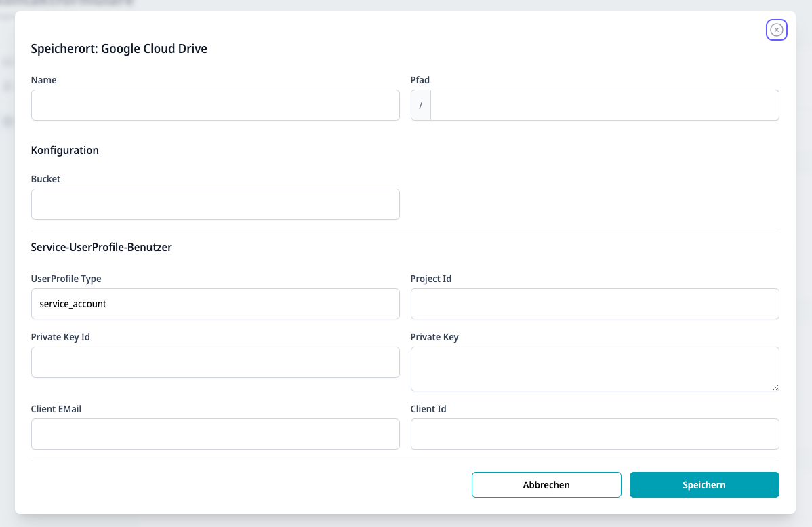Viewport: 812px width, 527px height.
Task: Click the Private Key label
Action: tap(434, 337)
